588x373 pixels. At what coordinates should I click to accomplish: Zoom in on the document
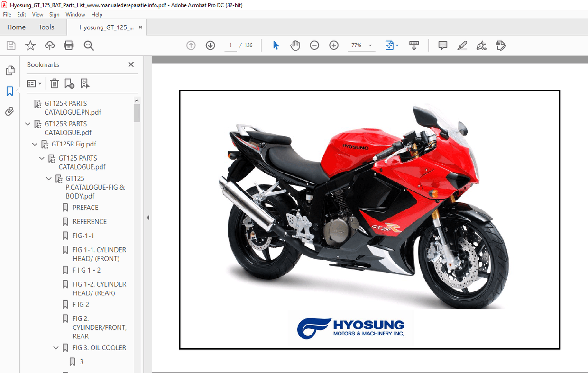334,45
